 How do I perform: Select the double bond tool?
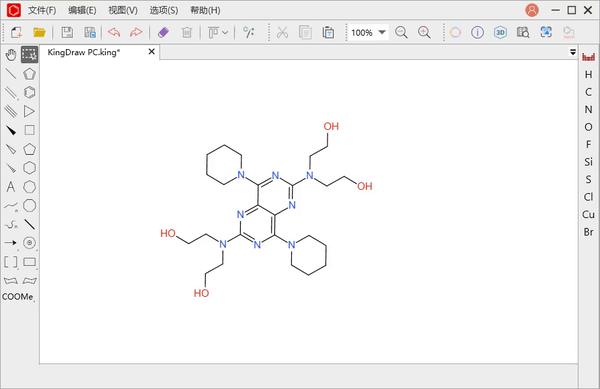pos(11,92)
